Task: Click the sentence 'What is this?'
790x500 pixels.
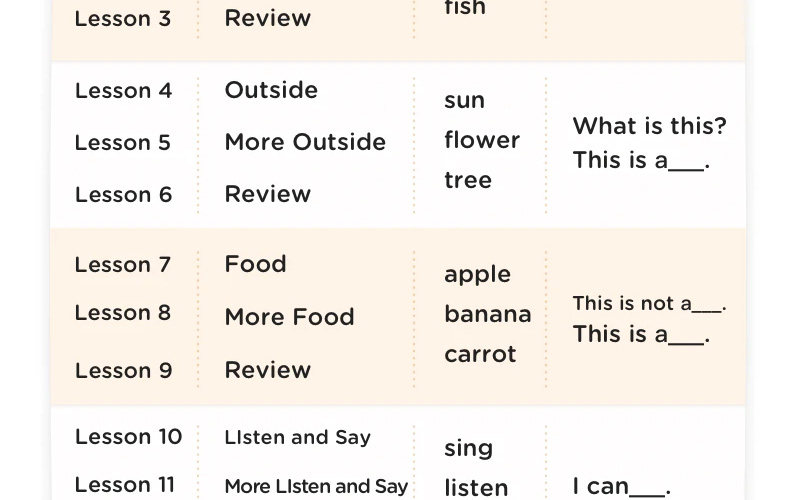Action: coord(649,127)
